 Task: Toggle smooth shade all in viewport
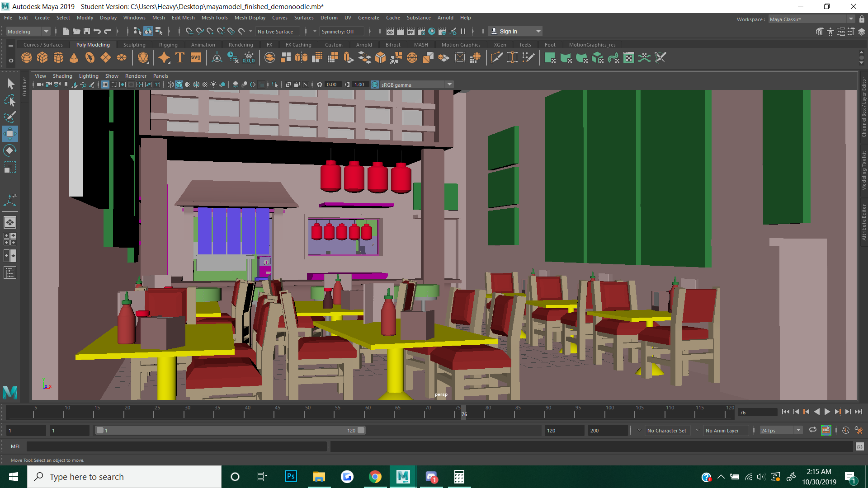click(179, 84)
